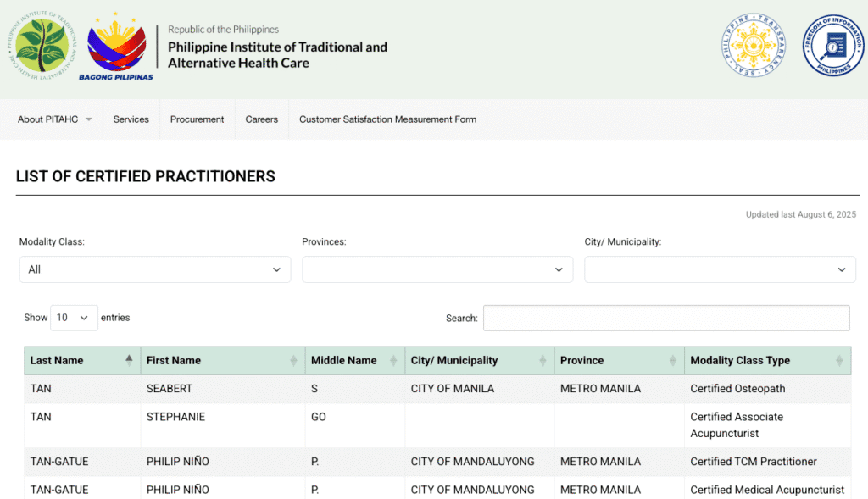This screenshot has height=499, width=868.
Task: Sort by First Name column arrows
Action: (x=293, y=360)
